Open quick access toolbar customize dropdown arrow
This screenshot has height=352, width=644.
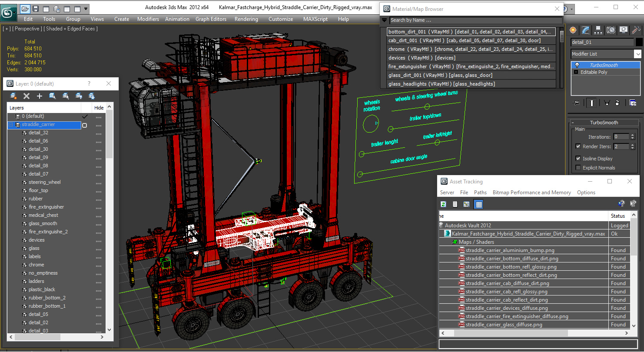point(86,9)
